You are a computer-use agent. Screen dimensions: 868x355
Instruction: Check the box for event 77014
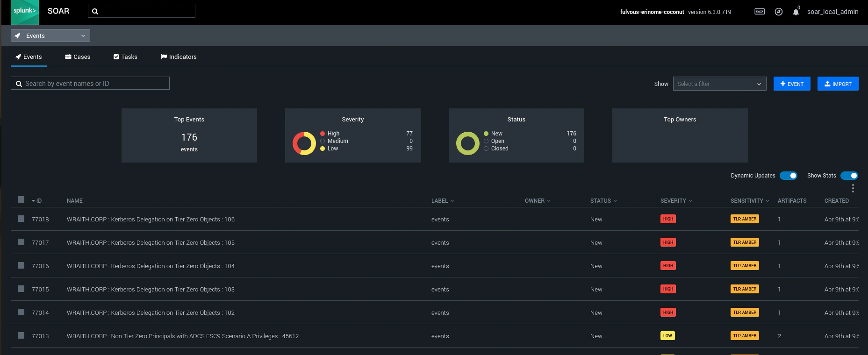21,312
